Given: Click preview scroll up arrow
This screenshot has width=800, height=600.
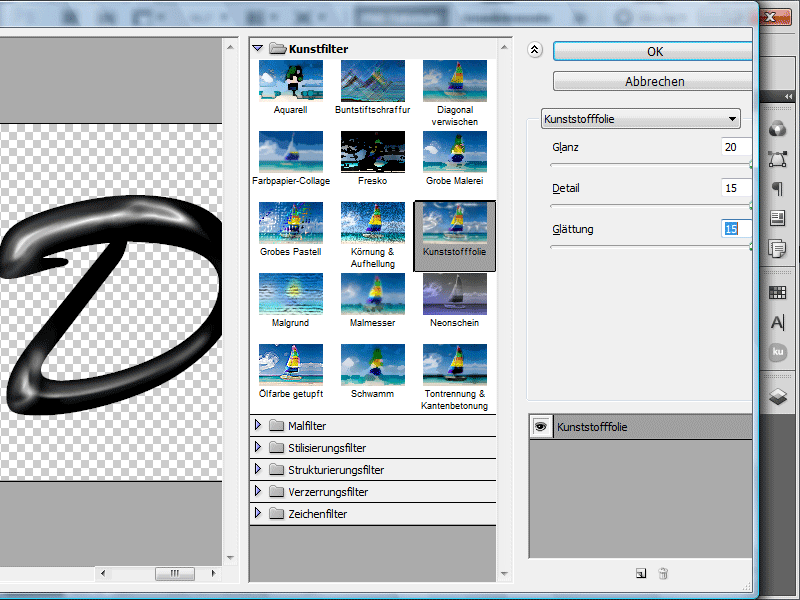Looking at the screenshot, I should pos(230,47).
